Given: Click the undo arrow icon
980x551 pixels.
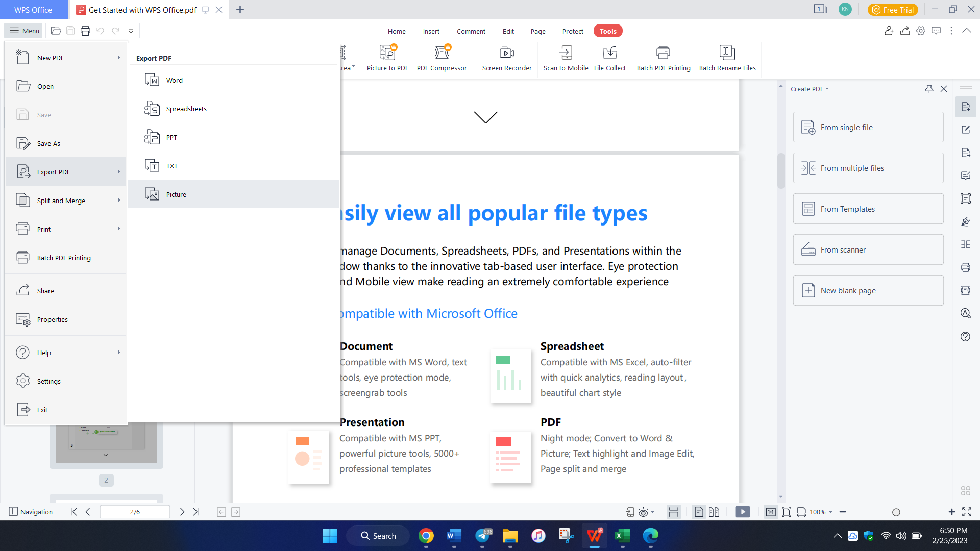Looking at the screenshot, I should 100,31.
